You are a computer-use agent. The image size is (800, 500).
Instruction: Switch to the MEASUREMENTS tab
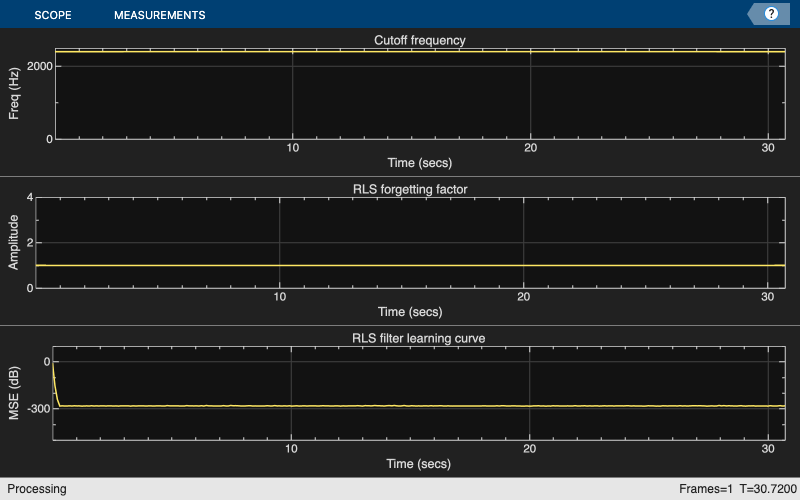coord(160,15)
